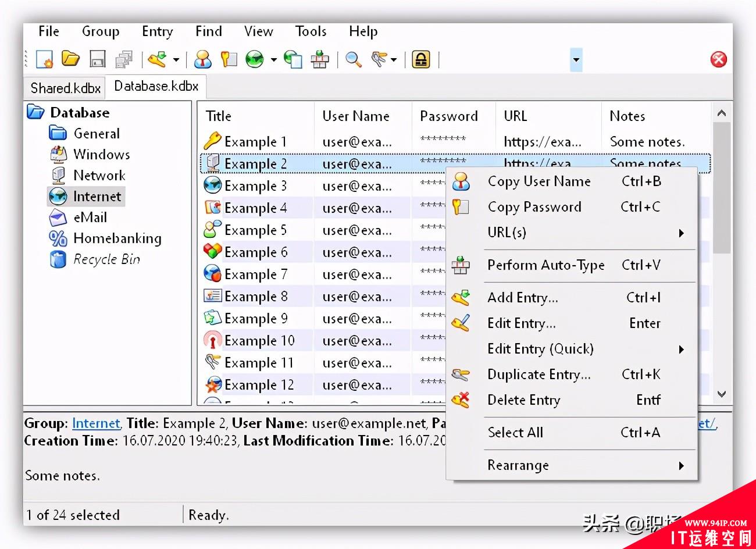Open the Find menu
Screen dimensions: 756x549
click(209, 31)
